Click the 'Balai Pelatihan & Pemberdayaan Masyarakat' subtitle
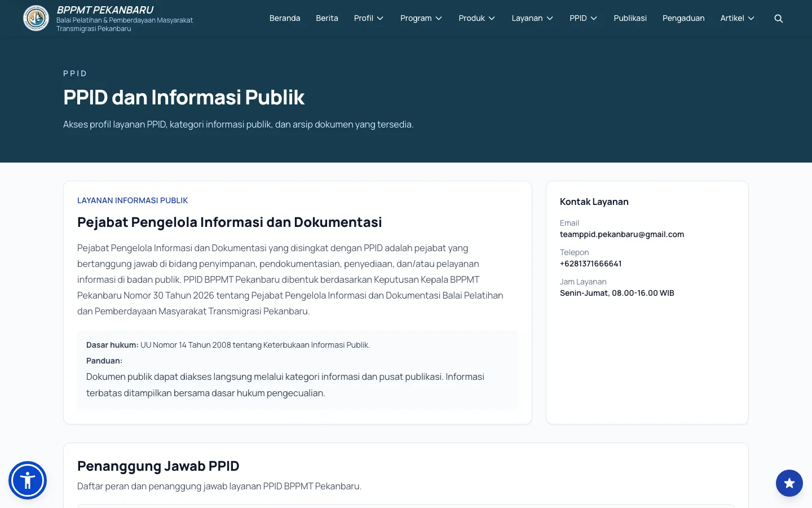 point(125,20)
